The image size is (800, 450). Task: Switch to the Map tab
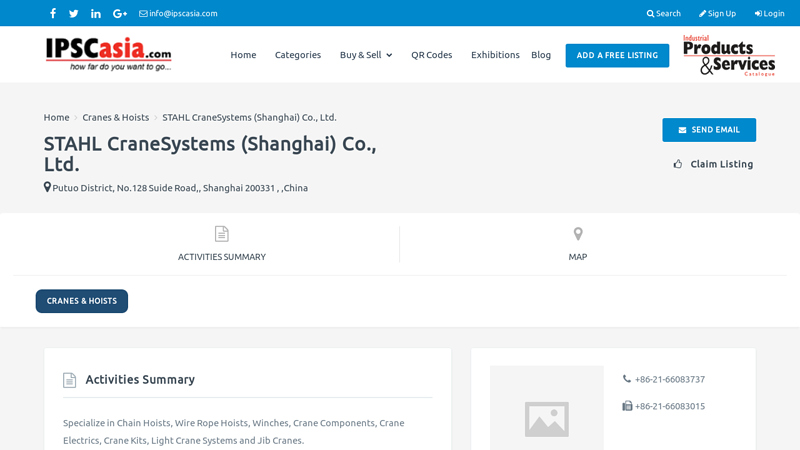tap(578, 244)
